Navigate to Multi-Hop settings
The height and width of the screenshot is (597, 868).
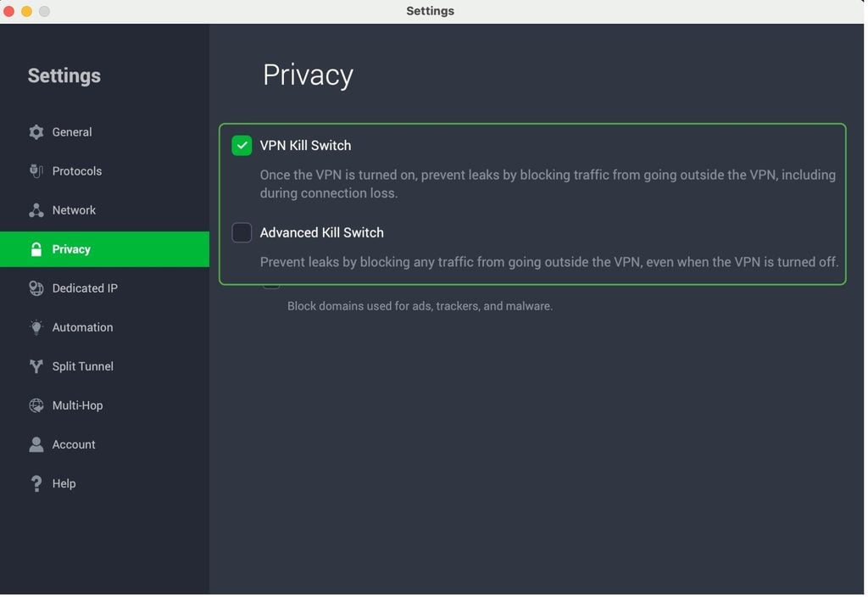[x=104, y=406]
